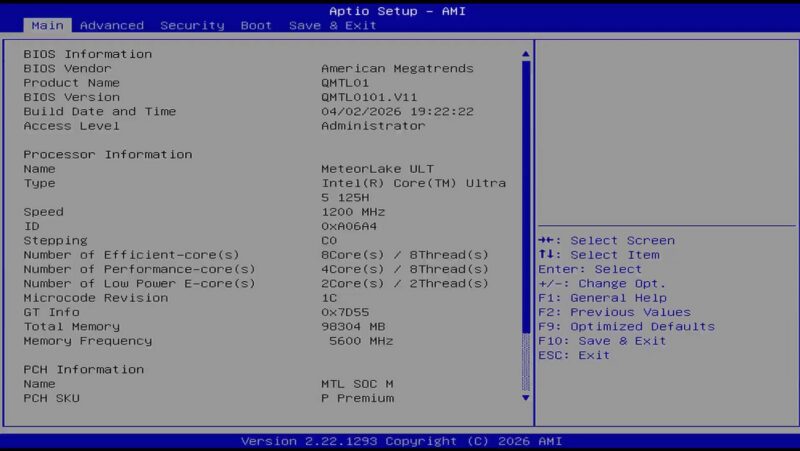Click the Total Memory value 98304 MB
The image size is (800, 451).
pyautogui.click(x=353, y=327)
